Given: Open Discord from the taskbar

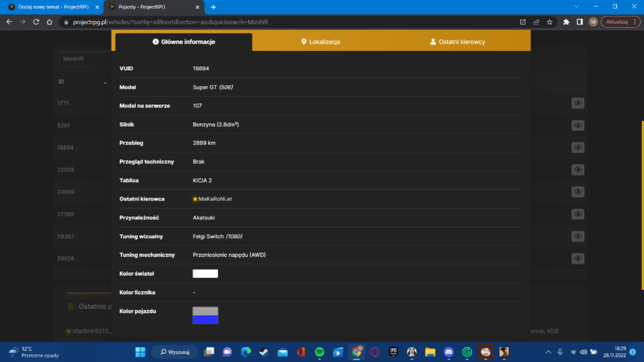Looking at the screenshot, I should point(448,352).
